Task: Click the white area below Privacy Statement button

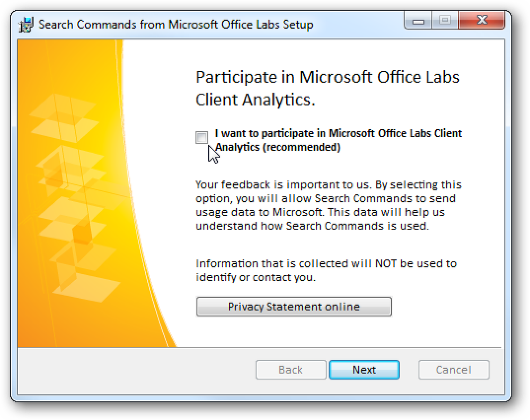Action: [338, 332]
